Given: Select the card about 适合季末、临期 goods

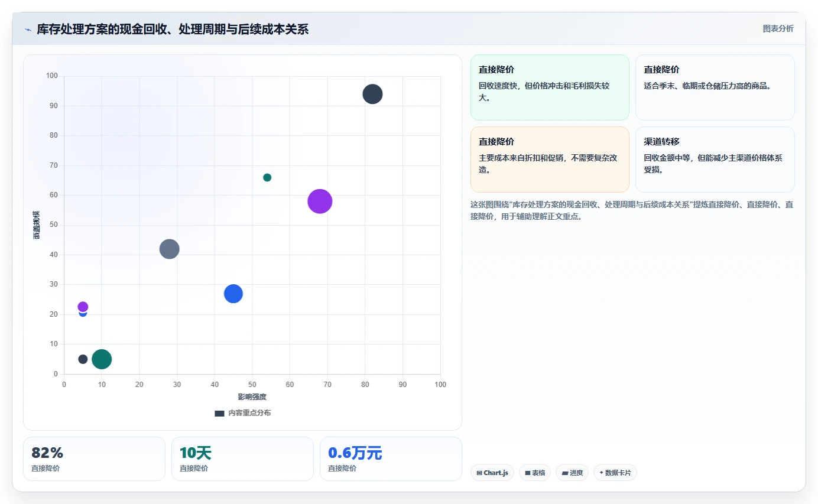Looking at the screenshot, I should [715, 87].
